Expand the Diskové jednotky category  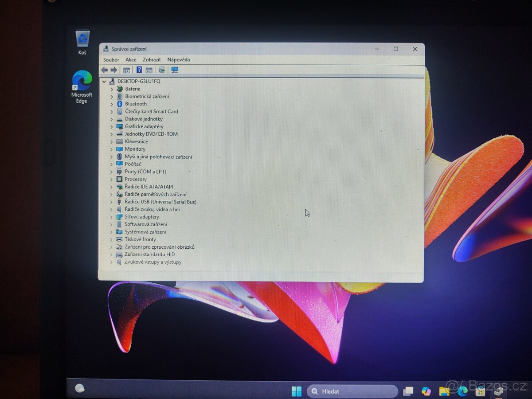111,119
